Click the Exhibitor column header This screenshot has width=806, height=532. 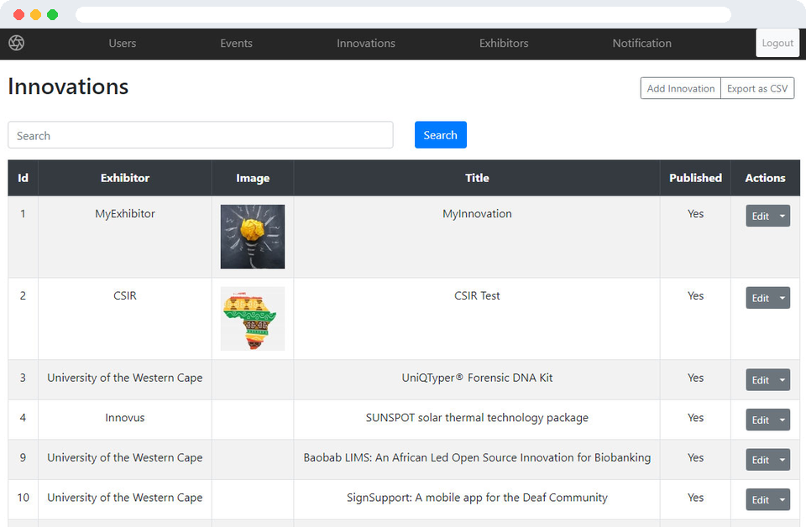[x=125, y=178]
